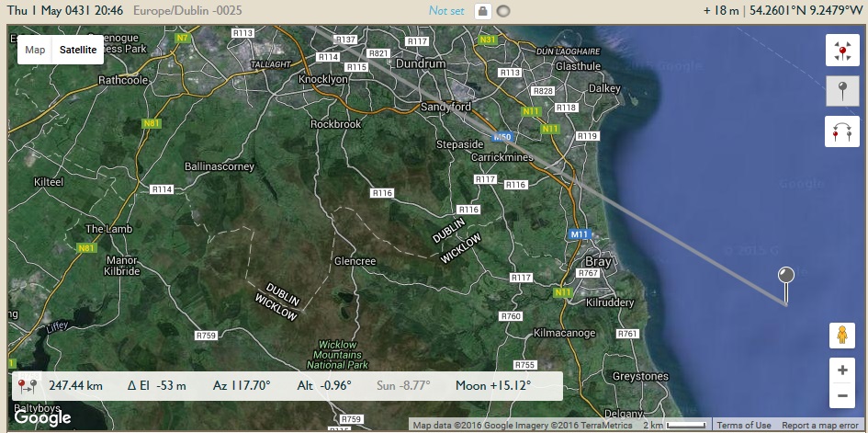The image size is (868, 433).
Task: Zoom in with the plus button
Action: (841, 370)
